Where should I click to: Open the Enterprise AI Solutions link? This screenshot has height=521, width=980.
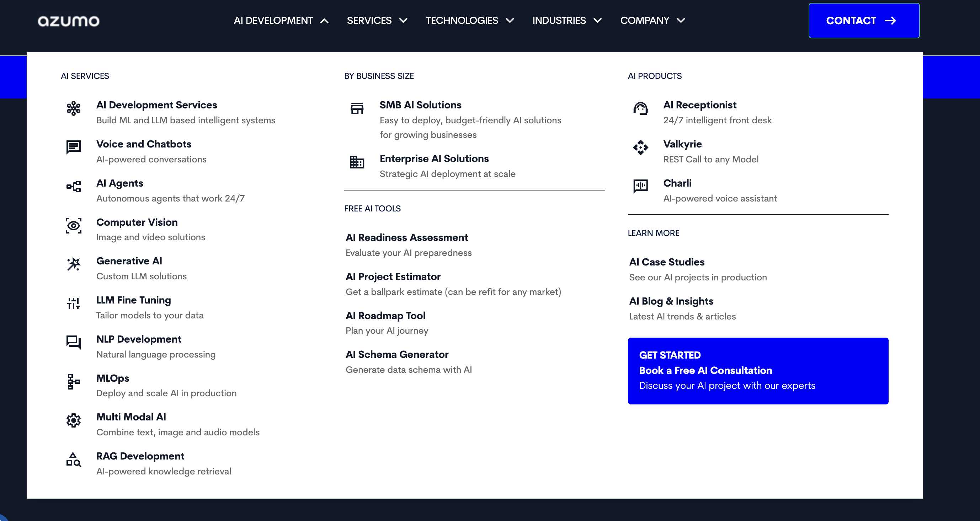pos(434,159)
